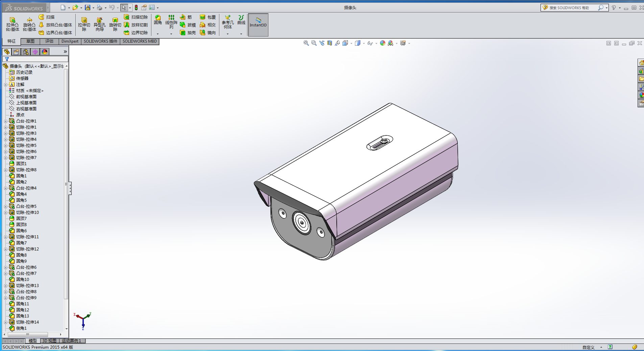This screenshot has height=351, width=644.
Task: Click the 相交 intersect tool
Action: [208, 25]
